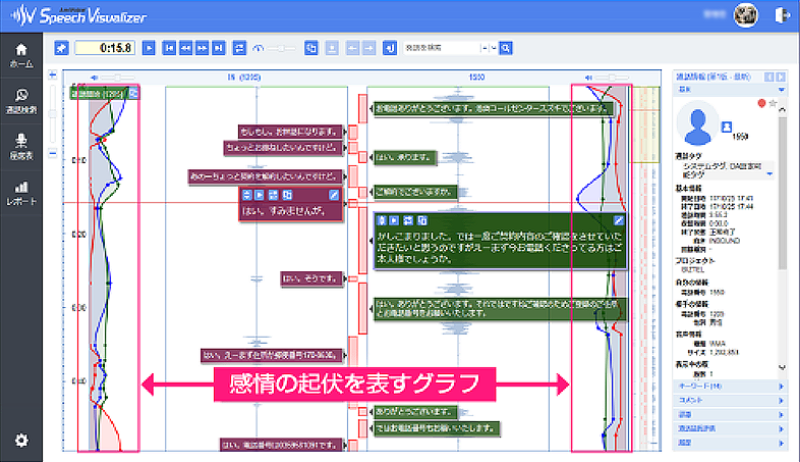Skip to the start of the recording
This screenshot has height=462, width=800.
pos(171,47)
